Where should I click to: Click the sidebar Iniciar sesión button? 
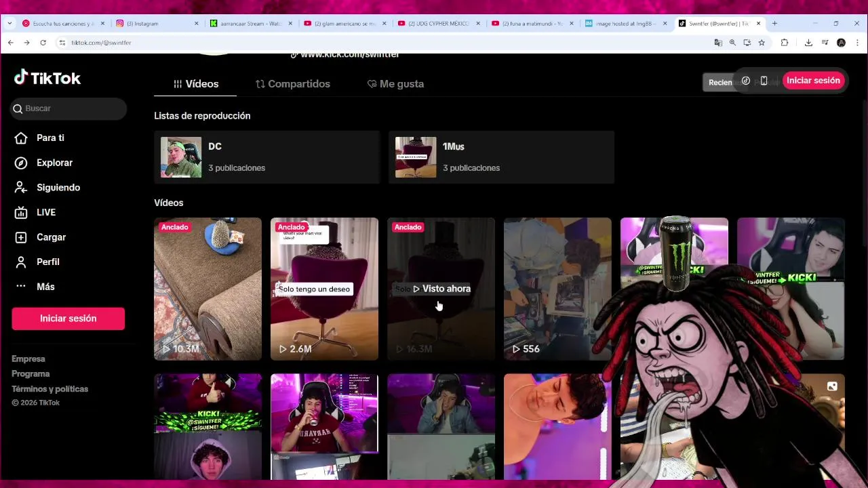coord(68,319)
